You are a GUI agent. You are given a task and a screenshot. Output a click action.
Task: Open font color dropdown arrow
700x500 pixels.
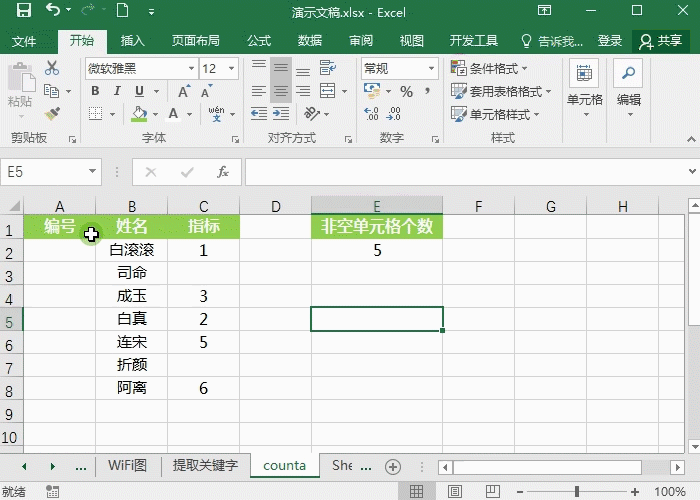tap(190, 115)
